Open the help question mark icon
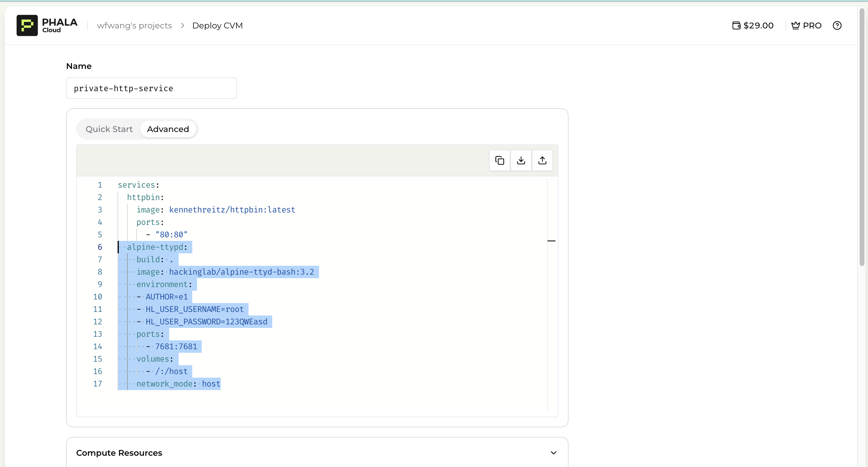The width and height of the screenshot is (868, 467). 837,25
